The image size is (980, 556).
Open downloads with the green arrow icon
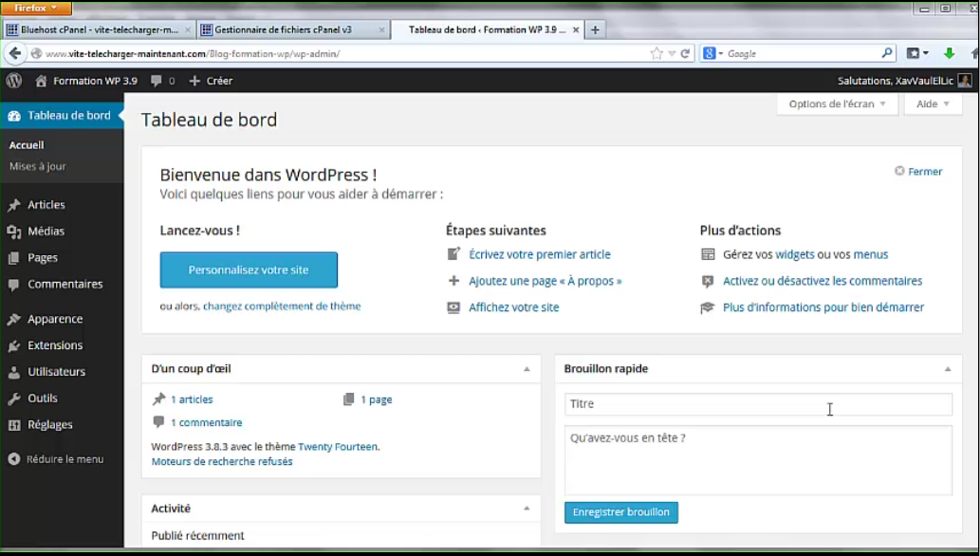(x=949, y=53)
